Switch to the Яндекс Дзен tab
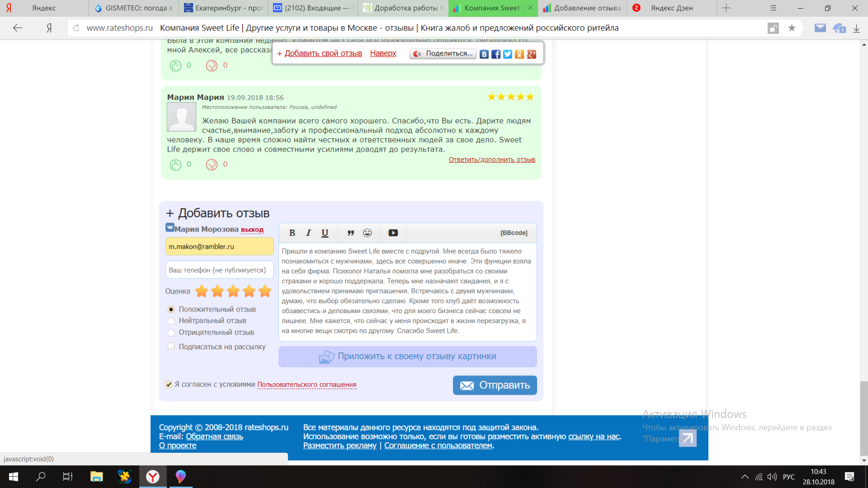This screenshot has width=868, height=488. tap(672, 8)
